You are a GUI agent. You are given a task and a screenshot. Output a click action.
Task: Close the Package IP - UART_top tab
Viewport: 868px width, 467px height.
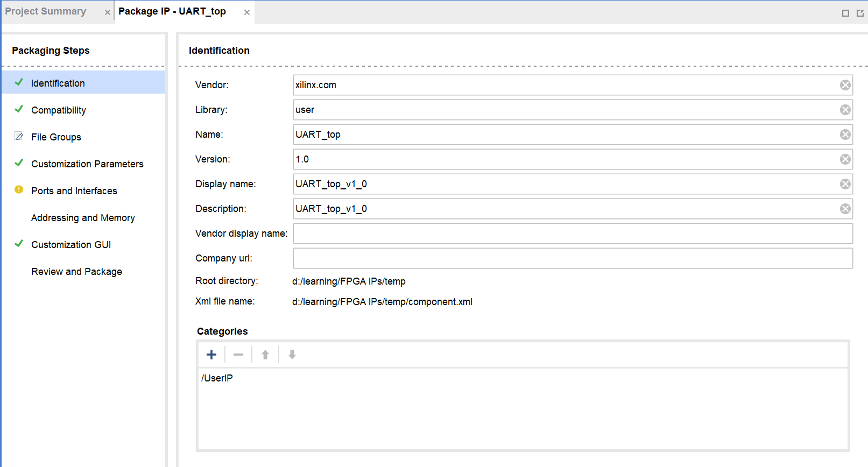pos(247,12)
